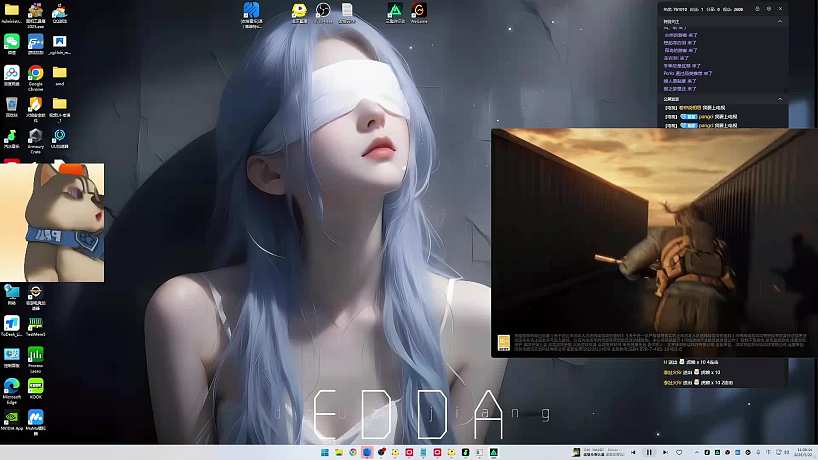
Task: Like the current song with heart icon
Action: coord(679,452)
